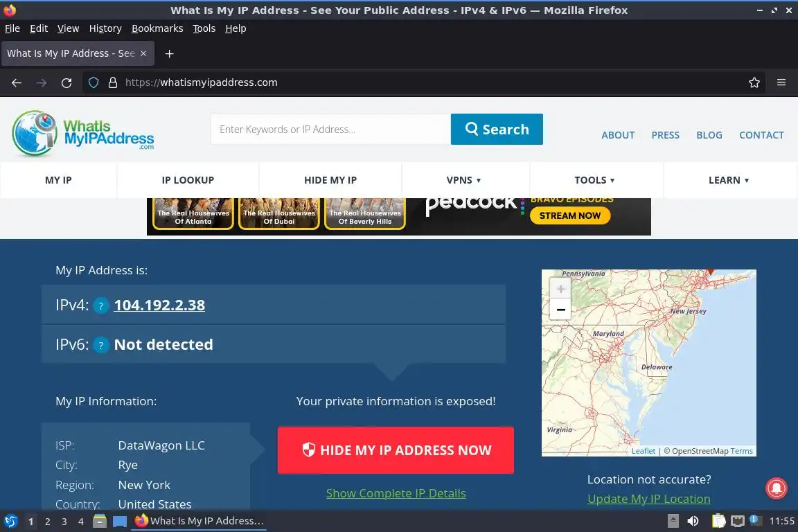798x532 pixels.
Task: Click HIDE MY IP ADDRESS NOW button
Action: pyautogui.click(x=396, y=450)
